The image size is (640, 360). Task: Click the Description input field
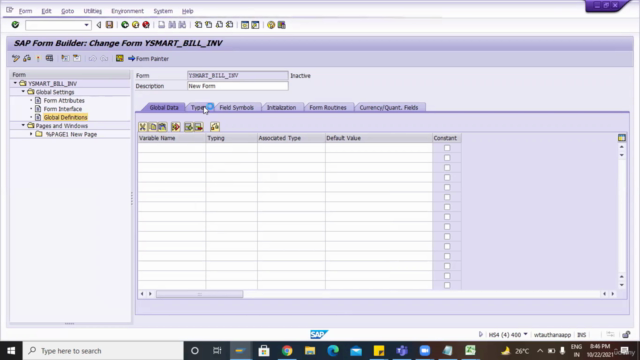click(238, 86)
